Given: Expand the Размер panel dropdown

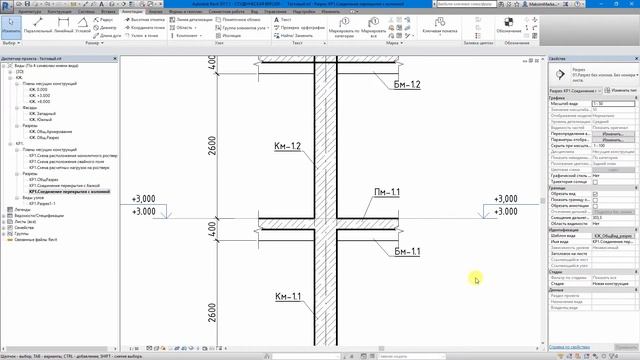Looking at the screenshot, I should (94, 43).
